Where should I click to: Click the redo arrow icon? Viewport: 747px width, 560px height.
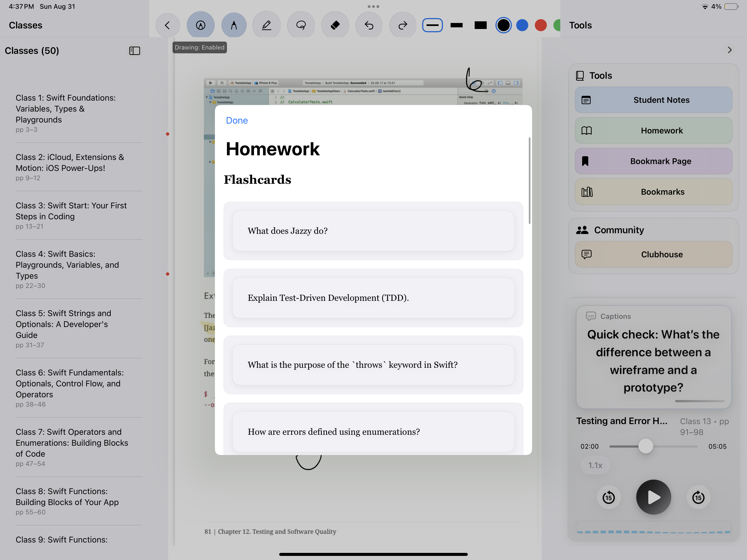[x=402, y=25]
